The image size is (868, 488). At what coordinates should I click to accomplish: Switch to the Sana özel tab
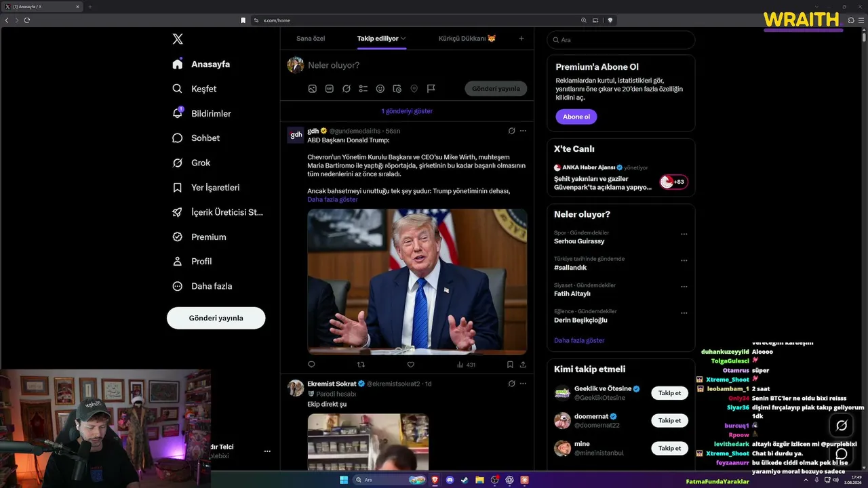click(311, 39)
